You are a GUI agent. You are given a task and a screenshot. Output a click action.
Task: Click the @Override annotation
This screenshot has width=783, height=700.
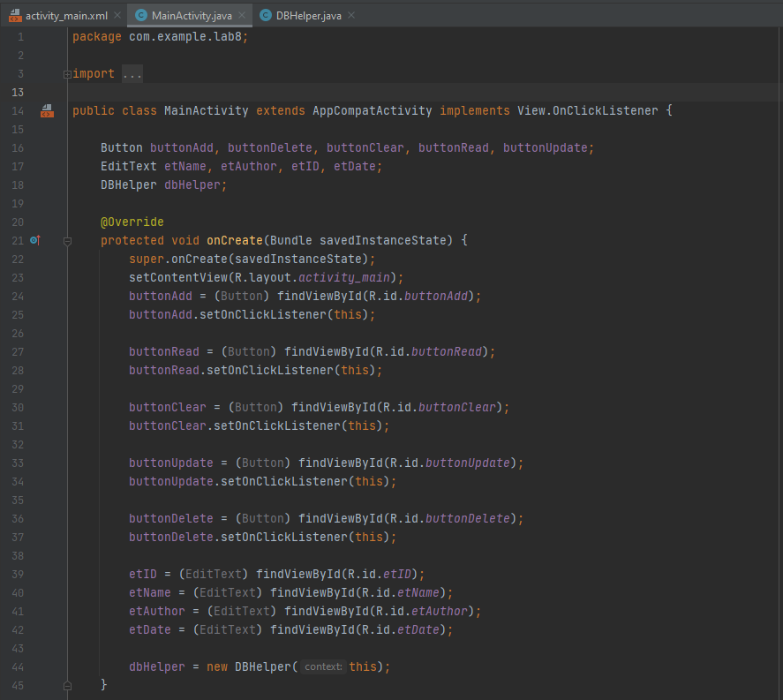pyautogui.click(x=132, y=222)
